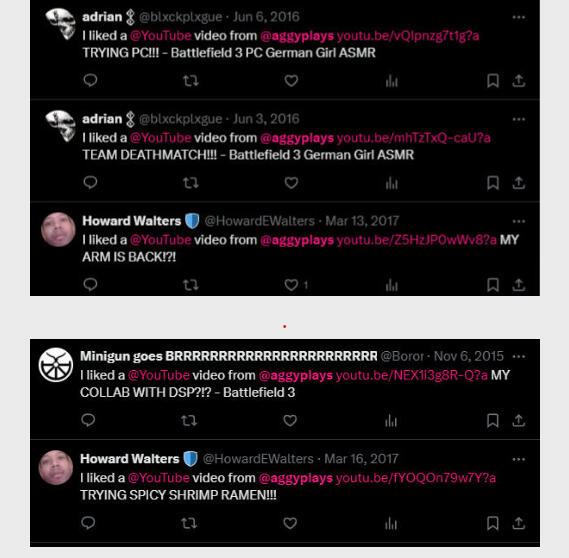This screenshot has width=569, height=558.
Task: Open @aggyplays mention in Mar 16 tweet
Action: [x=296, y=478]
